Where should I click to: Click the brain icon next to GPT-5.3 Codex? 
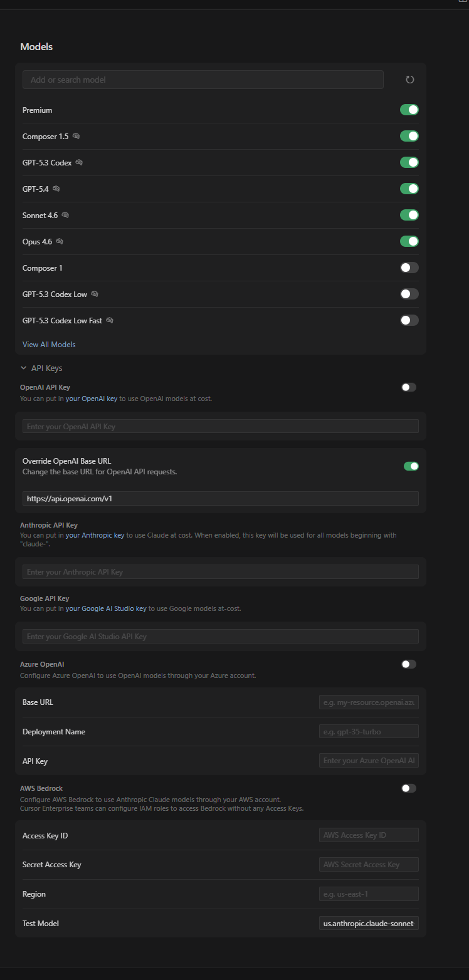(79, 162)
